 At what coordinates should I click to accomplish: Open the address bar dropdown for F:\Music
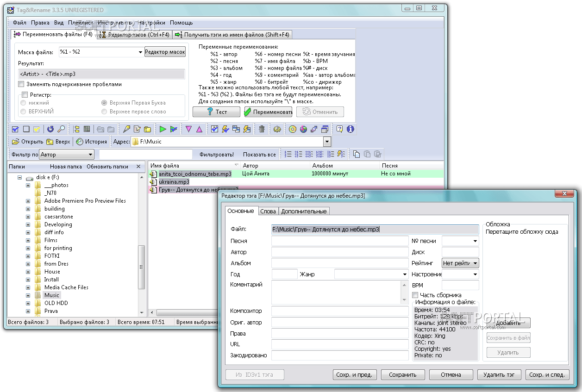coord(327,142)
